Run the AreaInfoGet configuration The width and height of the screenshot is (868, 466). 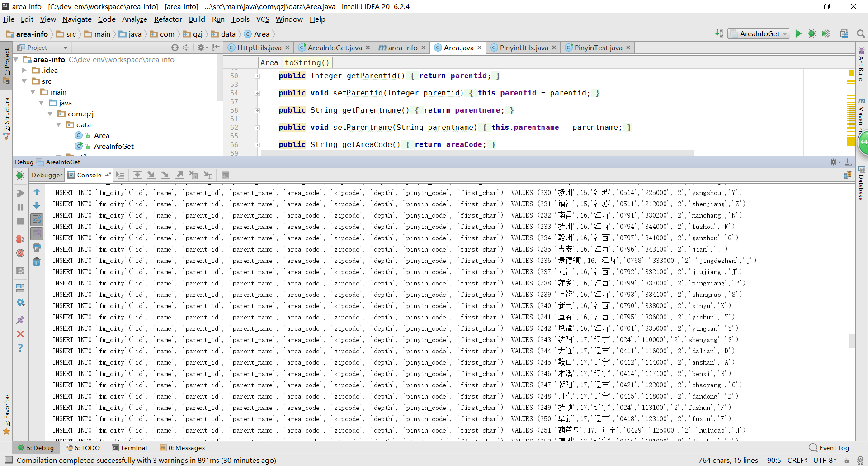(x=798, y=33)
